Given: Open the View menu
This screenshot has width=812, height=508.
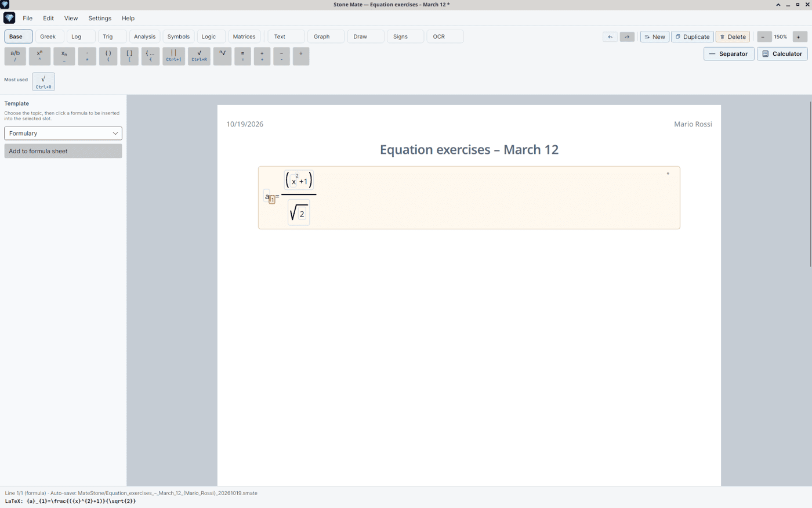Looking at the screenshot, I should tap(71, 18).
